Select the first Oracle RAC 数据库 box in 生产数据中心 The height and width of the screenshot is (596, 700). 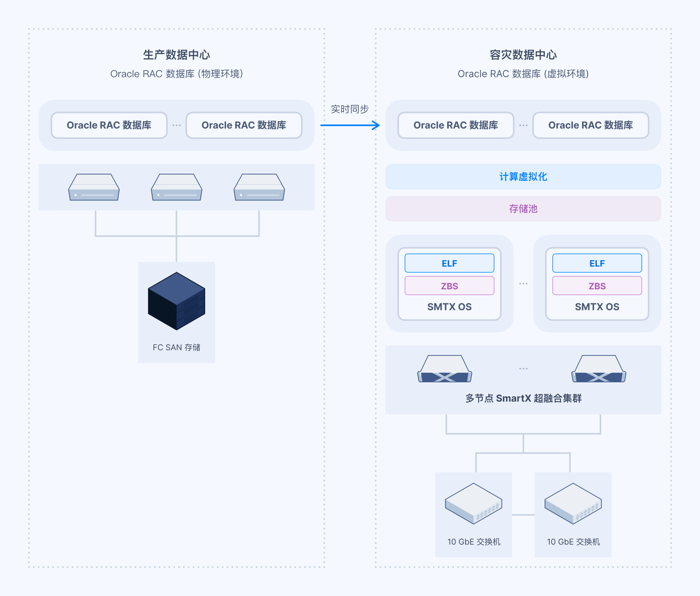point(109,125)
